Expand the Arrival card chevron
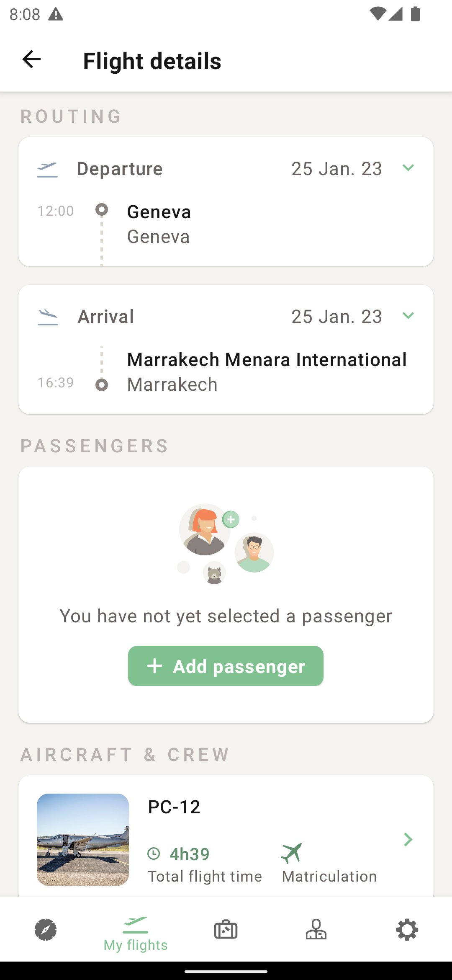 pos(408,316)
